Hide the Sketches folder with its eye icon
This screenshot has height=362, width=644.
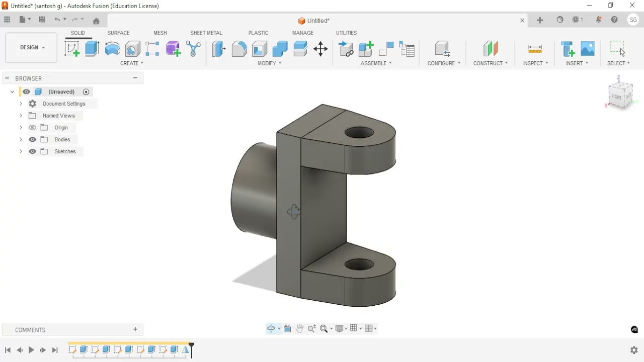tap(33, 151)
